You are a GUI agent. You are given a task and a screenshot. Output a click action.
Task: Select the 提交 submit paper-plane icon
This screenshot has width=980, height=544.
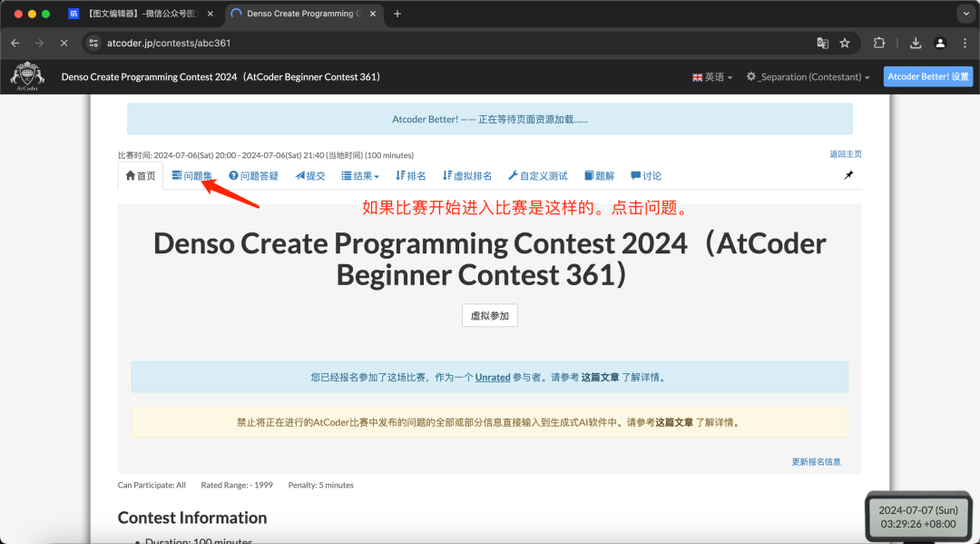[310, 174]
